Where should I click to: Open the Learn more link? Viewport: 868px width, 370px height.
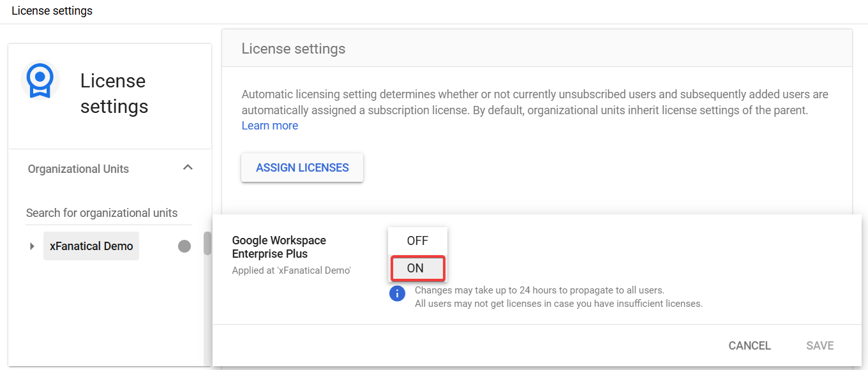coord(270,126)
